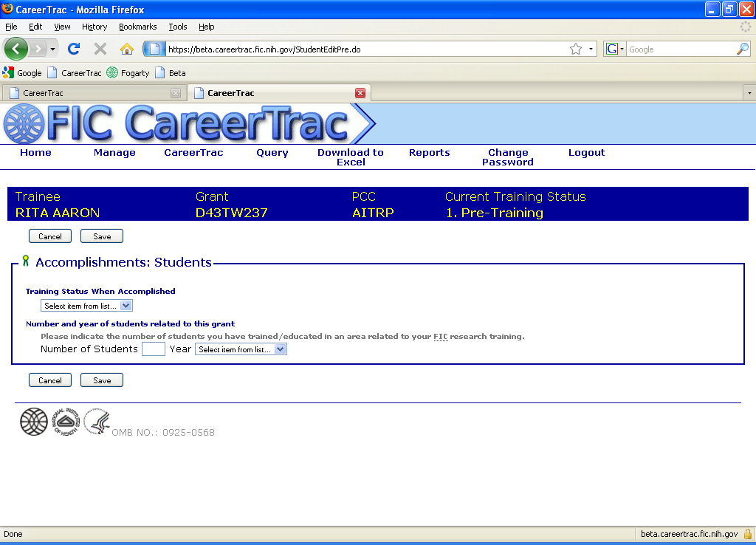The image size is (756, 545).
Task: Open the Fogarty bookmark
Action: 128,73
